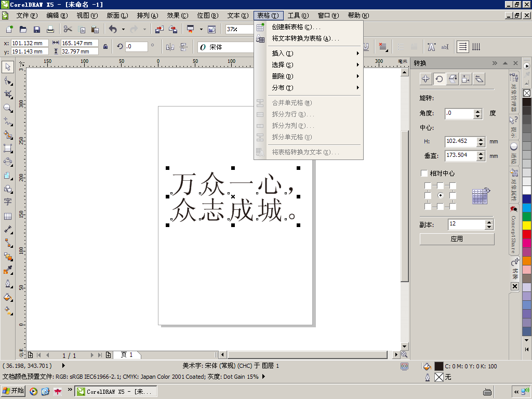
Task: Open the 工具 menu
Action: pos(298,16)
